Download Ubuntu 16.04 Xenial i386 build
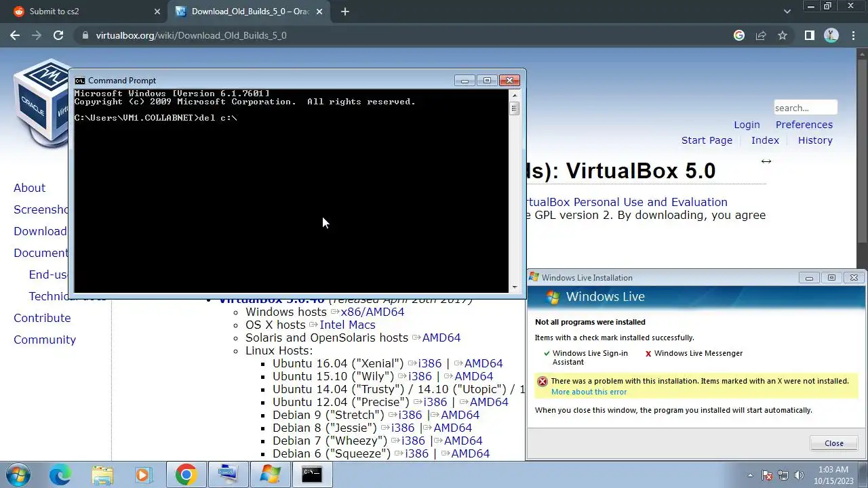This screenshot has width=868, height=488. [x=429, y=363]
